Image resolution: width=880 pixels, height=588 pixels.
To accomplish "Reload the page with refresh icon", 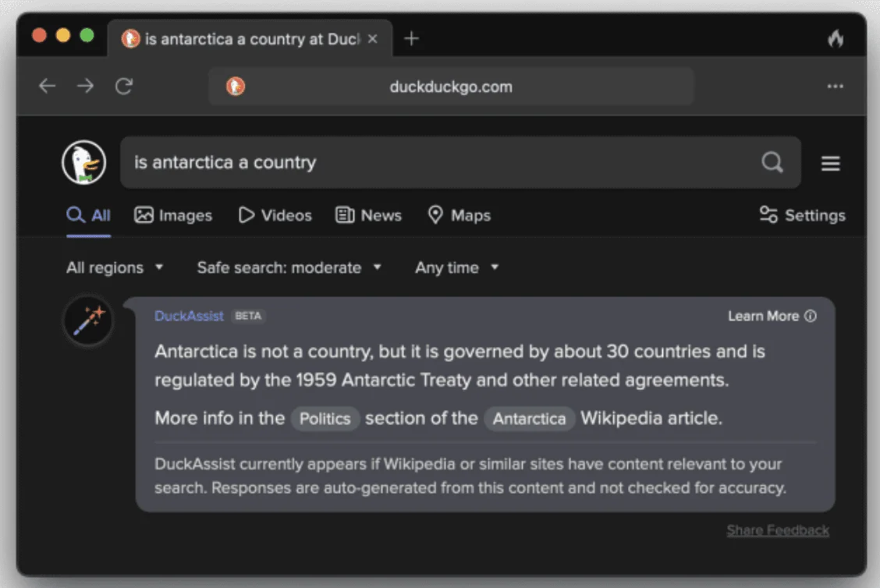I will click(x=124, y=87).
